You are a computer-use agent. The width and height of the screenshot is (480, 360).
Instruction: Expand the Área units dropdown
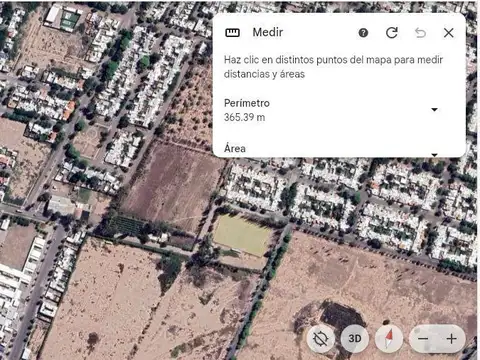[434, 155]
